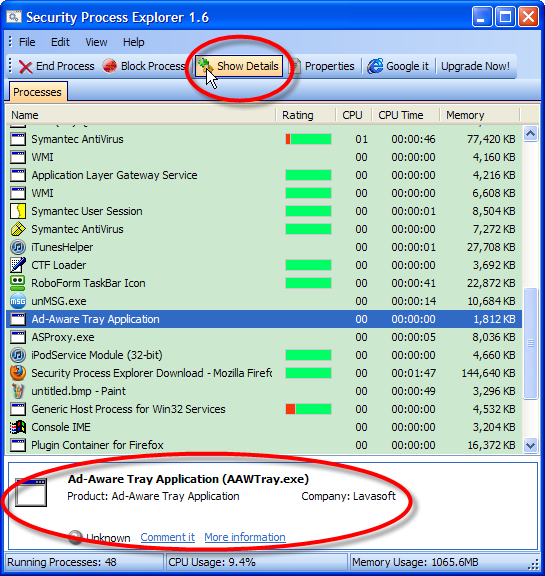Click the first WMI process icon (4,160 KB)

pyautogui.click(x=18, y=157)
